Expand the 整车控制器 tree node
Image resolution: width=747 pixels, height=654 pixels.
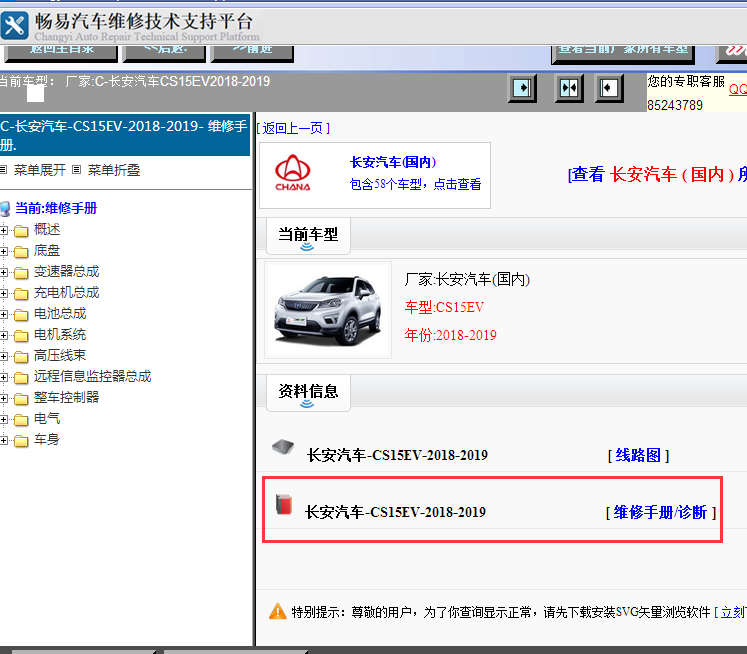pos(3,398)
